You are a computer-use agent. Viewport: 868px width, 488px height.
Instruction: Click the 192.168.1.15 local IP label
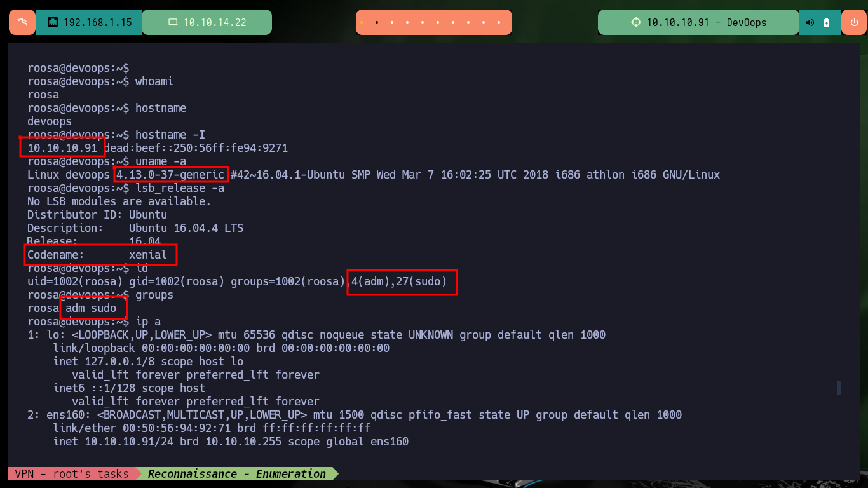(x=98, y=22)
